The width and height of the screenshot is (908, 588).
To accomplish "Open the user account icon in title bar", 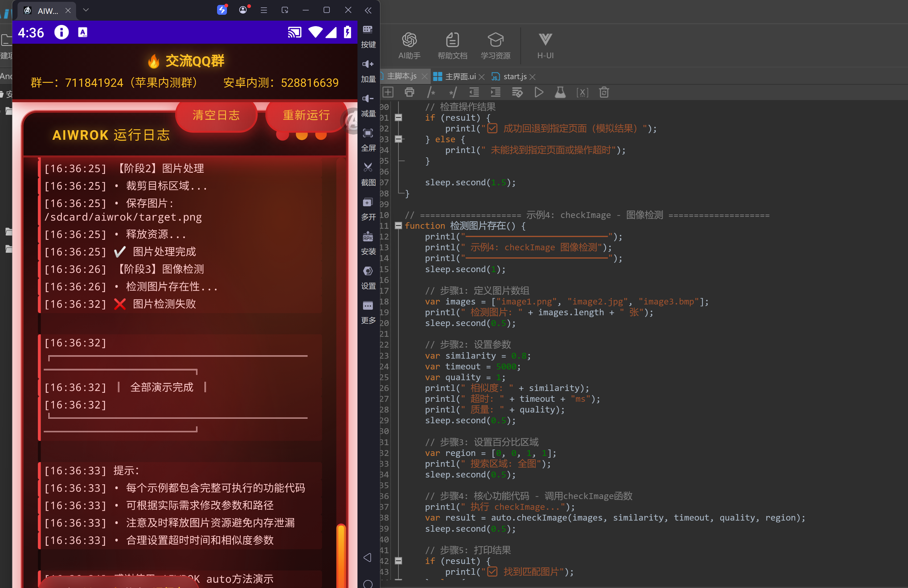I will click(244, 10).
